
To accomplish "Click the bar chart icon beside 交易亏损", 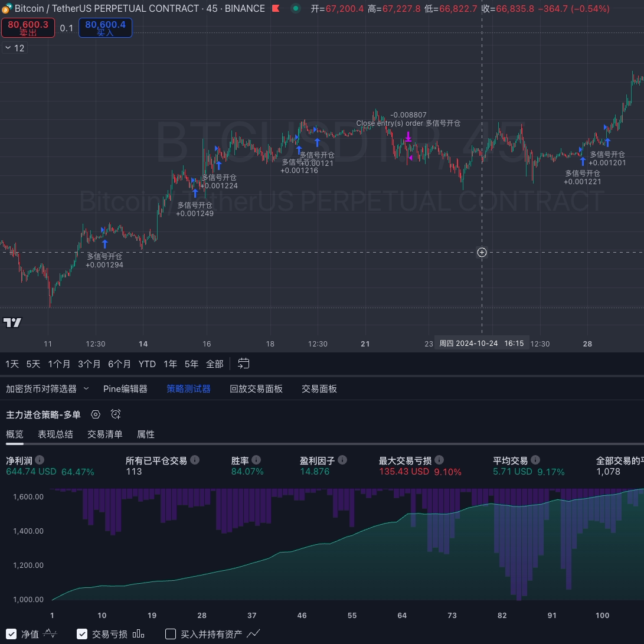I will (x=138, y=634).
